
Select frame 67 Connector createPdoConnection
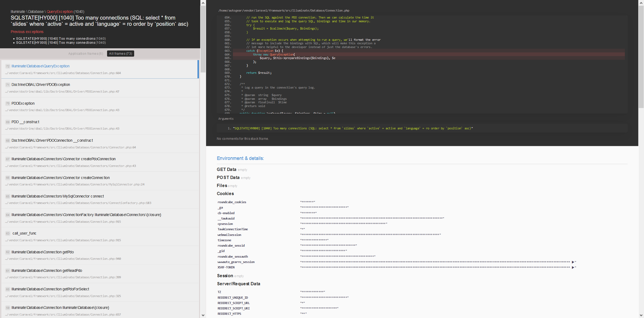click(100, 162)
